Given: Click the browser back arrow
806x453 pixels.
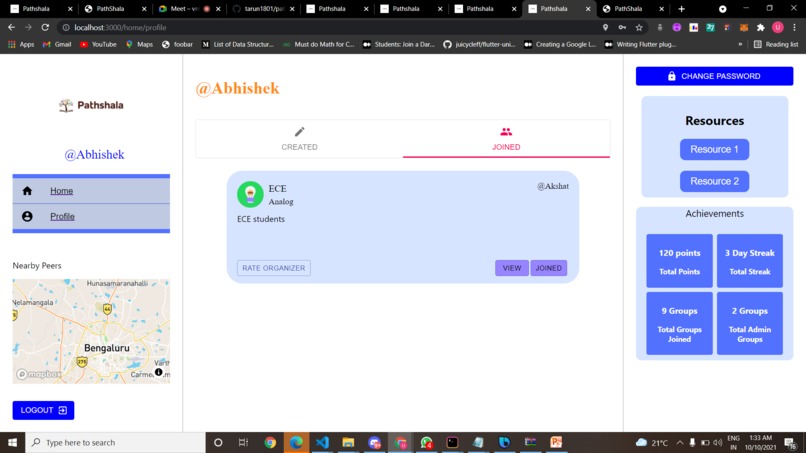Looking at the screenshot, I should 11,27.
